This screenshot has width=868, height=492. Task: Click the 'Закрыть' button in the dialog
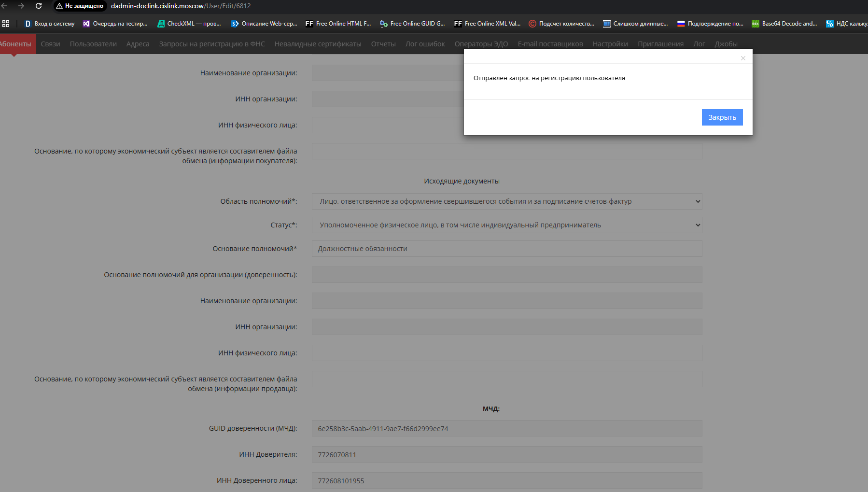(722, 117)
